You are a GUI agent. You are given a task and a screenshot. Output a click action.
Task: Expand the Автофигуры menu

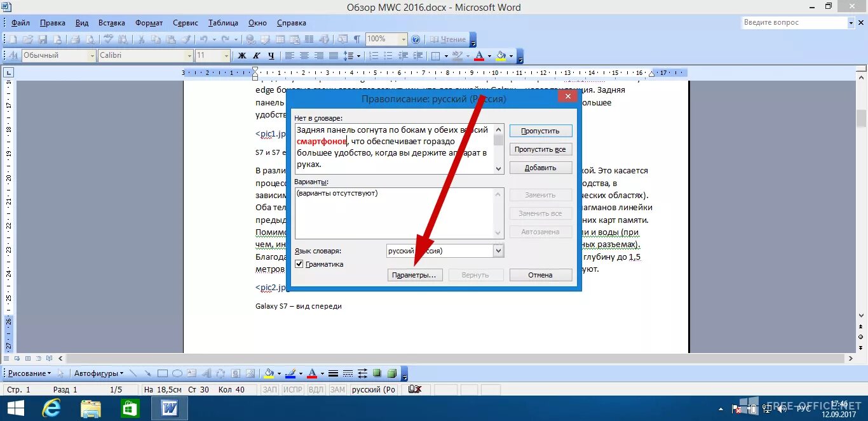tap(98, 373)
